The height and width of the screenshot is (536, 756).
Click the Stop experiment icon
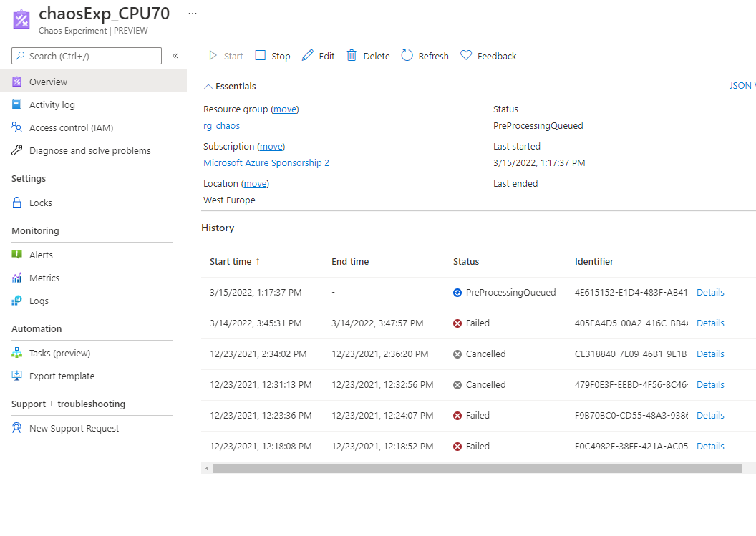click(261, 56)
